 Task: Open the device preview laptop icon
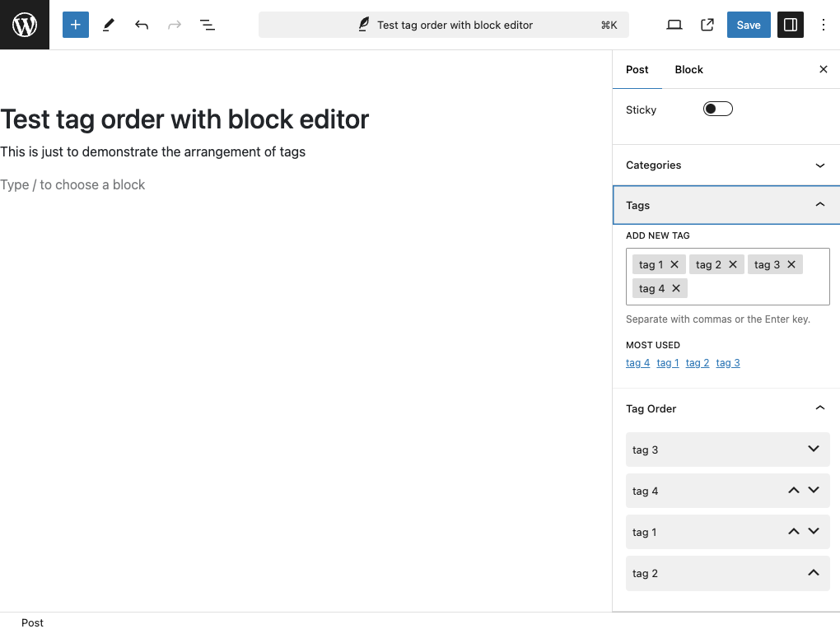click(x=674, y=25)
